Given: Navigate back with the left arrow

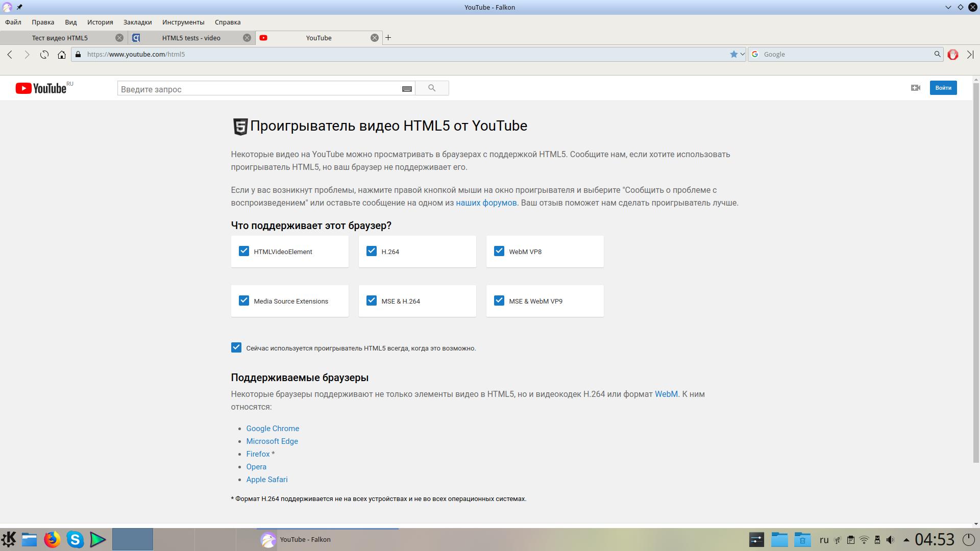Looking at the screenshot, I should click(10, 55).
